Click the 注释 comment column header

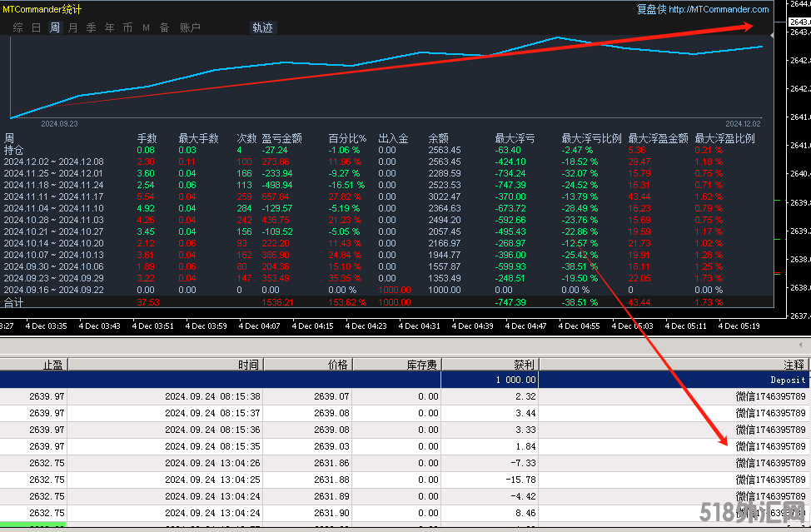[794, 364]
